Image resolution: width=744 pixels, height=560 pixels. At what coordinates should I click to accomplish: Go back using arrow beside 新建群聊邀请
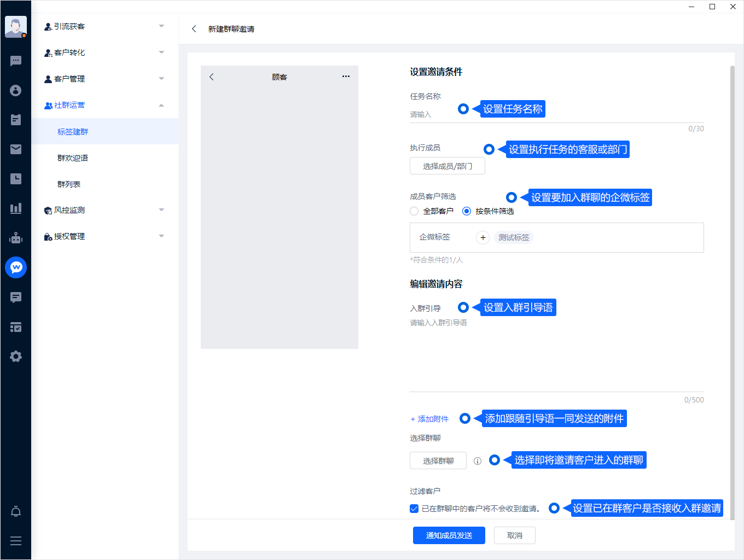[x=194, y=29]
